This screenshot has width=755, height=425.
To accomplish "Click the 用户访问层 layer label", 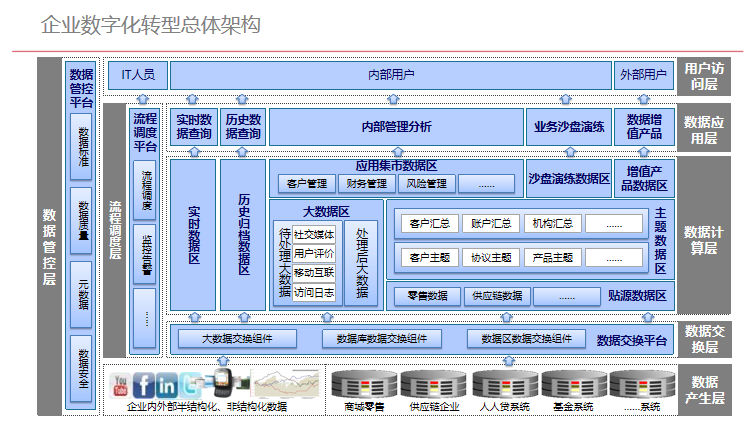I will (704, 76).
